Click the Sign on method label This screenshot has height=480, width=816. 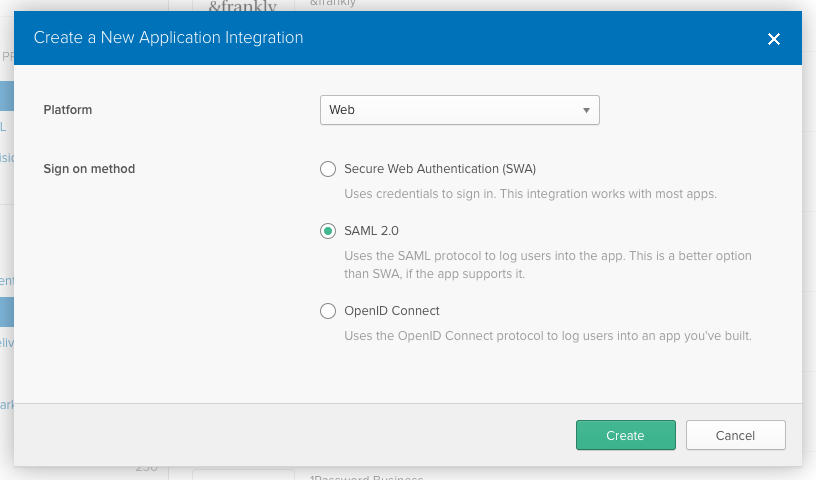point(89,169)
